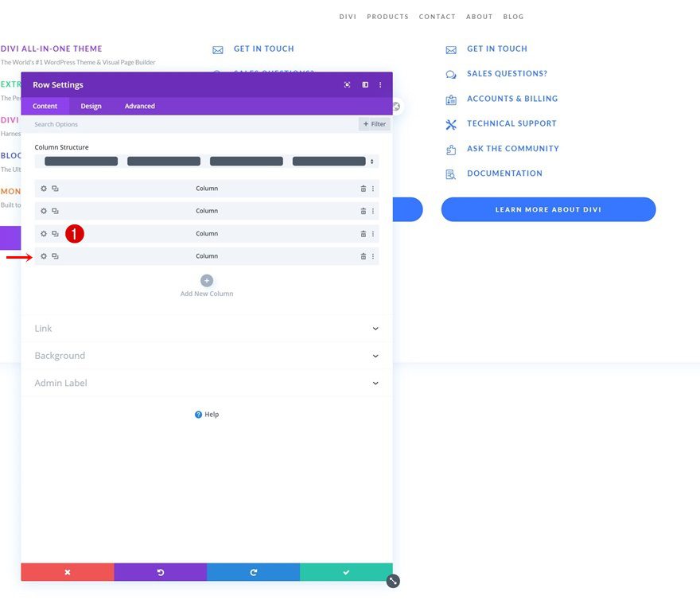Click the LEARN MORE ABOUT DIVI button
The image size is (700, 600).
548,209
